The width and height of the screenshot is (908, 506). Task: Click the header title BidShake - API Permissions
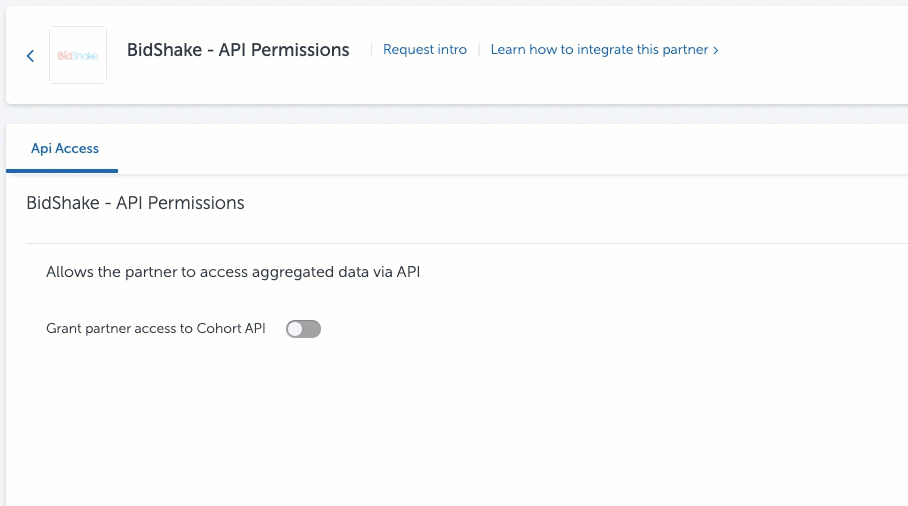238,50
